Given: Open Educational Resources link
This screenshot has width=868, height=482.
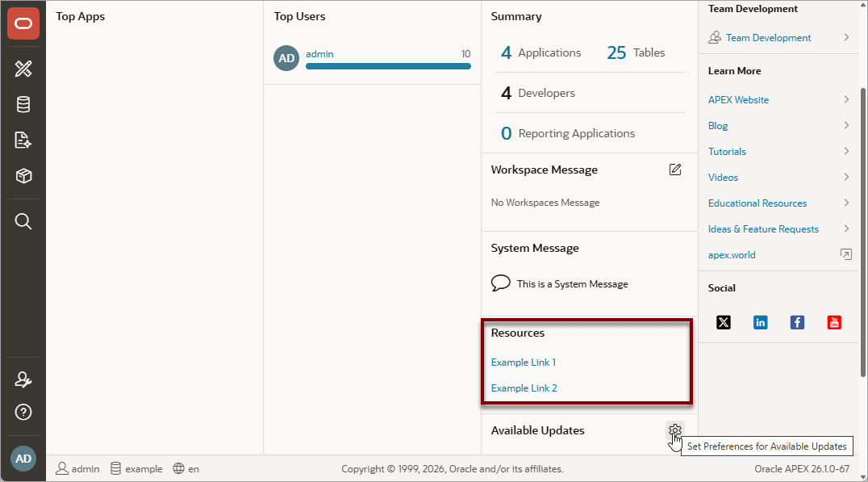Looking at the screenshot, I should [757, 203].
